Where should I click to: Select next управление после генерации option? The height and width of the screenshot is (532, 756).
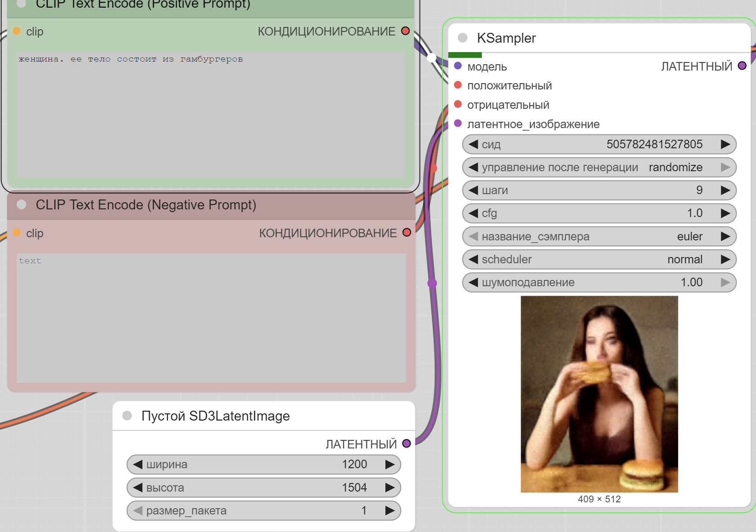[725, 167]
